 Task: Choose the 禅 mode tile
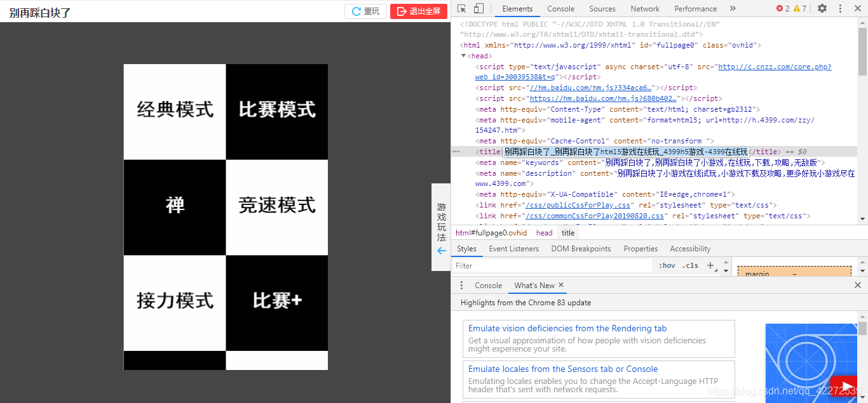(x=175, y=208)
